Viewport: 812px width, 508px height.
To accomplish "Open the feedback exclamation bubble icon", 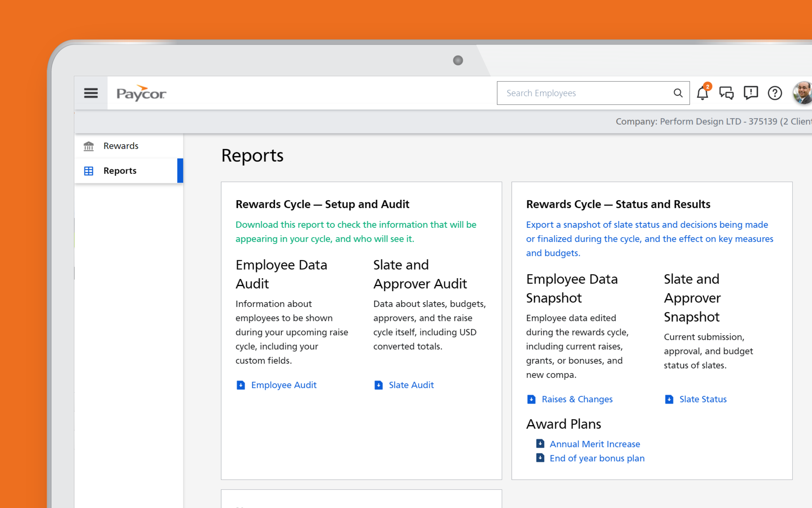I will click(x=751, y=93).
